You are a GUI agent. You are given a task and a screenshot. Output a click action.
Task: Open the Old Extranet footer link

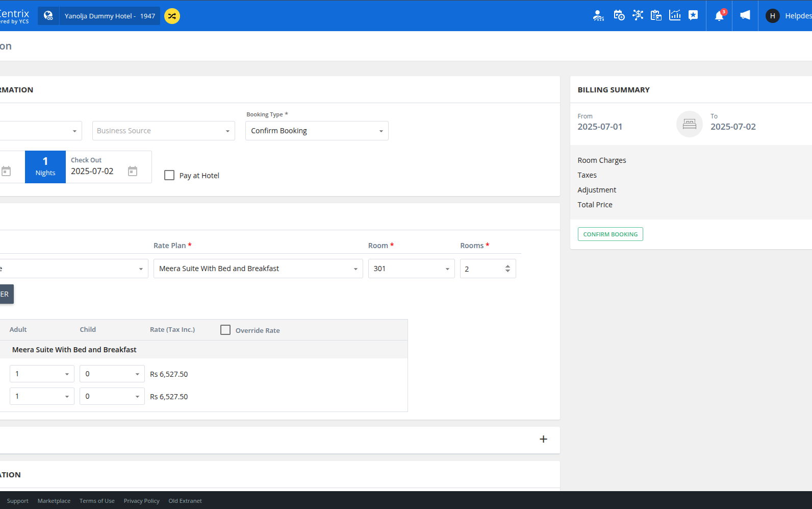click(x=185, y=501)
